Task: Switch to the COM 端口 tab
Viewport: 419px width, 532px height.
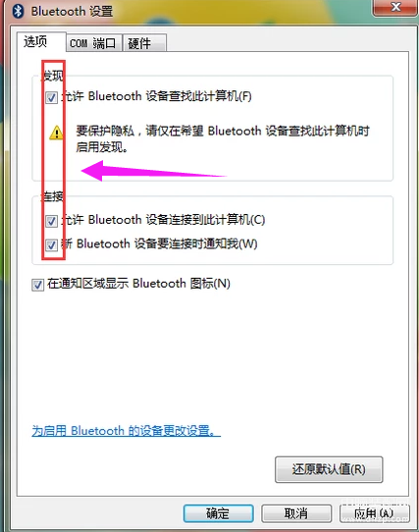Action: pyautogui.click(x=94, y=43)
